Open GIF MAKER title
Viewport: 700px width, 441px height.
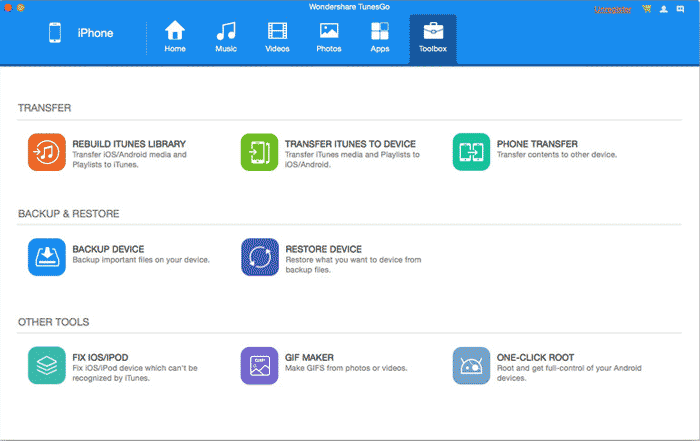point(309,358)
